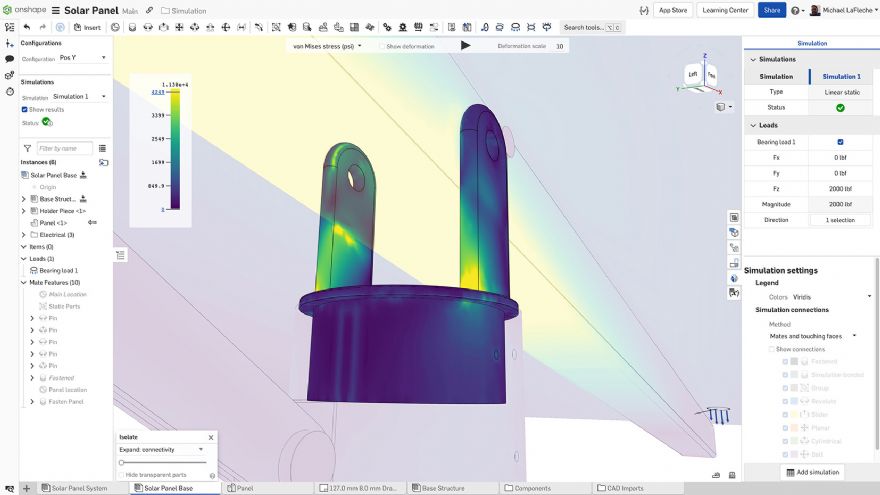Click the Insert button in the toolbar

click(87, 27)
